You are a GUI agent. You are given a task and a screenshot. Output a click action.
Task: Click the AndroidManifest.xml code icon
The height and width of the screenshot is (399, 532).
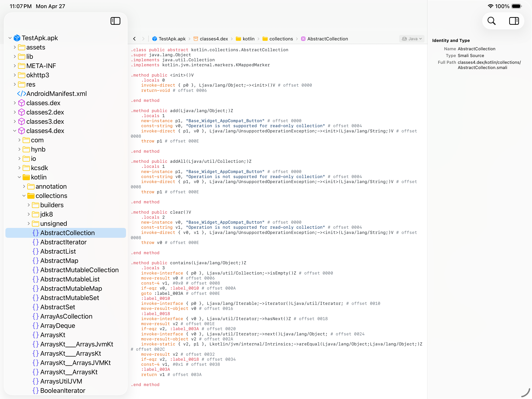tap(21, 94)
